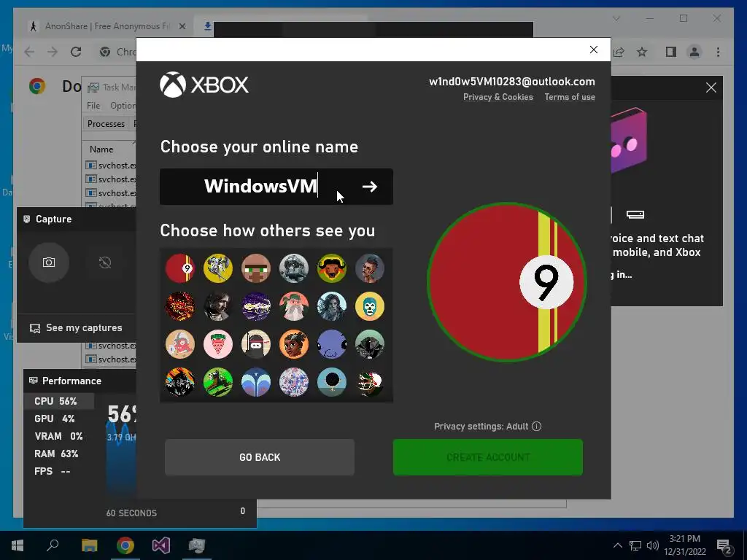Pick the mohawk woman portrait gamerpic
Screen dimensions: 747x560
click(x=370, y=268)
